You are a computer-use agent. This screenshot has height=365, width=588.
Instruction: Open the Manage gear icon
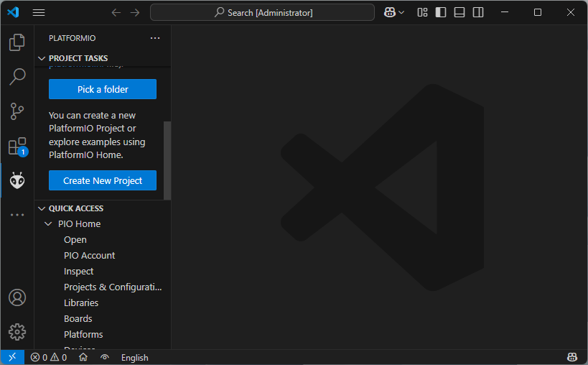point(17,332)
